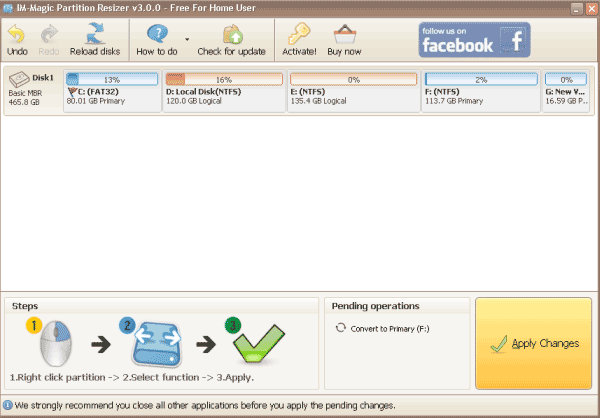Image resolution: width=600 pixels, height=418 pixels.
Task: Click the greyed Redo arrow icon
Action: 49,34
